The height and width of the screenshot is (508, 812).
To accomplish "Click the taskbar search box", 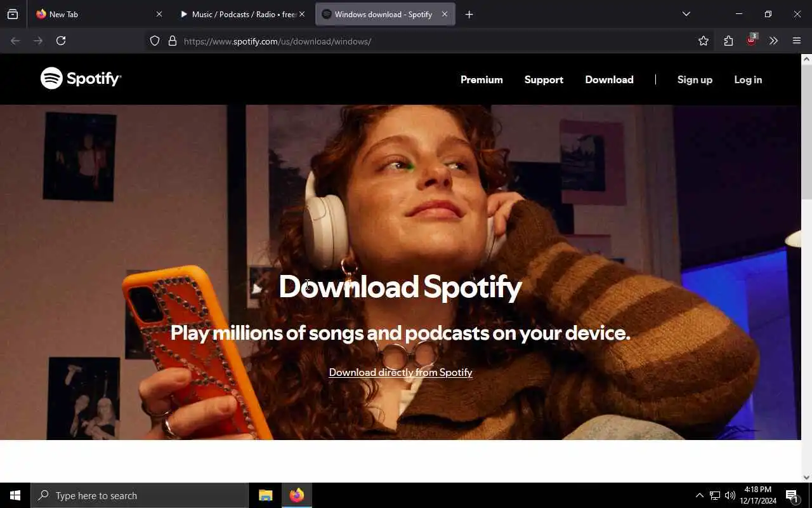I will pyautogui.click(x=140, y=495).
